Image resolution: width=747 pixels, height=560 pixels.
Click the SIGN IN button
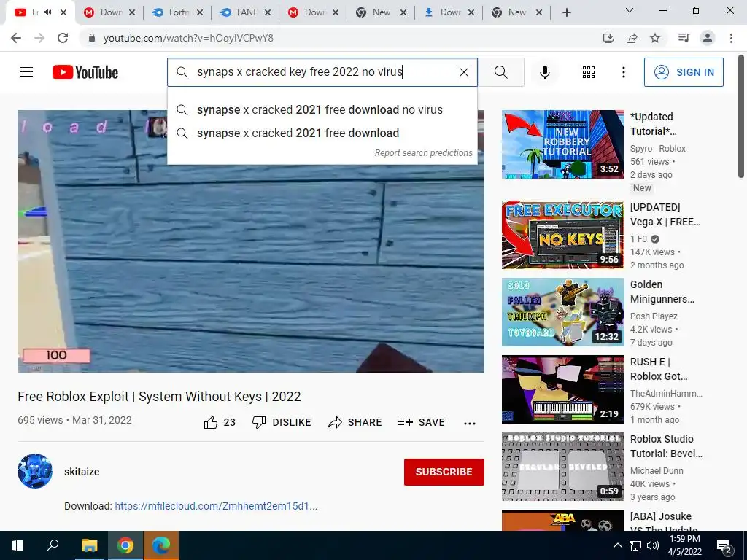tap(683, 72)
